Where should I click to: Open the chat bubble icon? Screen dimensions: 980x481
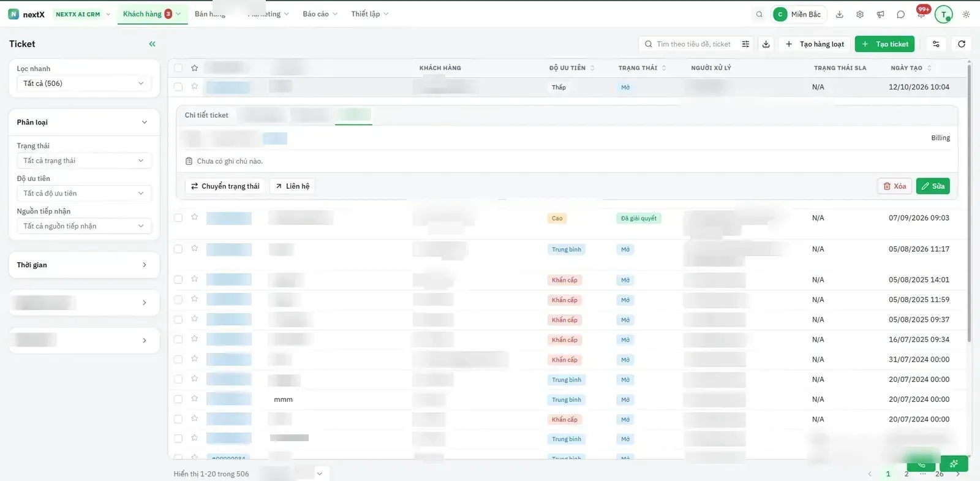pos(900,14)
